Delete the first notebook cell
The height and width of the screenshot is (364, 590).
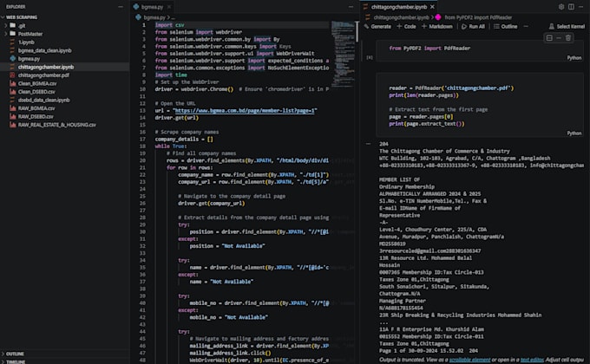(x=568, y=38)
